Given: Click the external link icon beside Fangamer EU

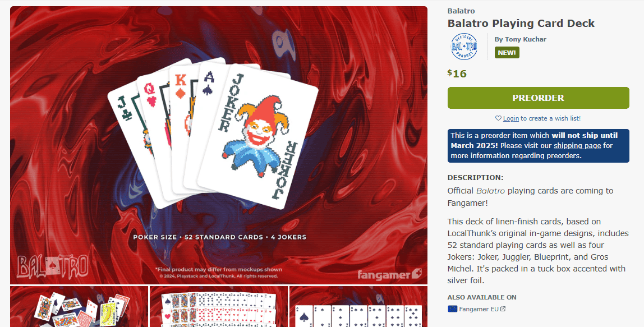Looking at the screenshot, I should (503, 309).
